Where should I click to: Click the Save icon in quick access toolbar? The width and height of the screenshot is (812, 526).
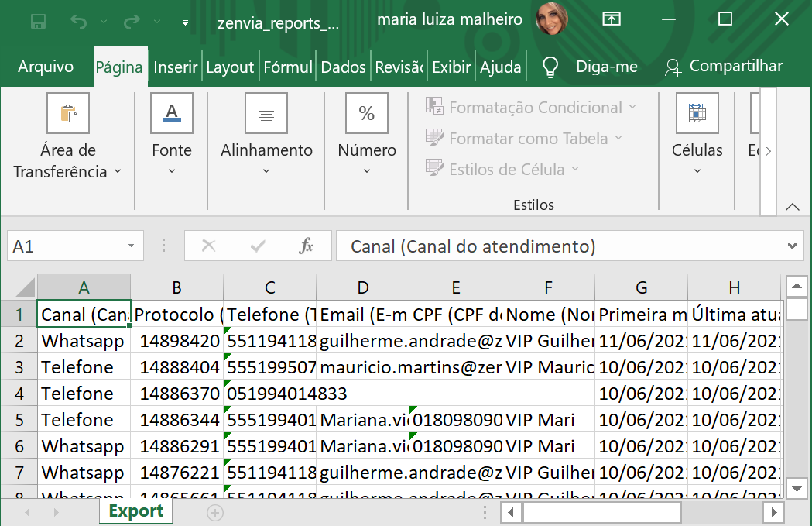click(39, 22)
